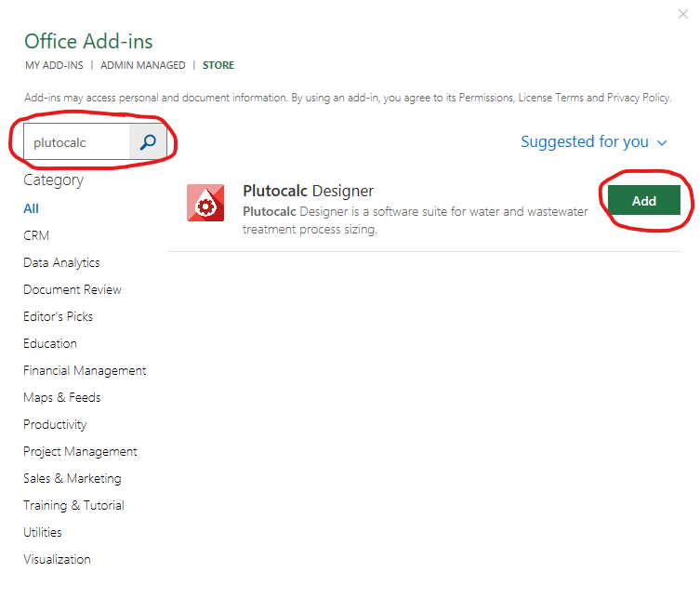The image size is (700, 599).
Task: Choose the Training & Tutorial category
Action: tap(73, 506)
